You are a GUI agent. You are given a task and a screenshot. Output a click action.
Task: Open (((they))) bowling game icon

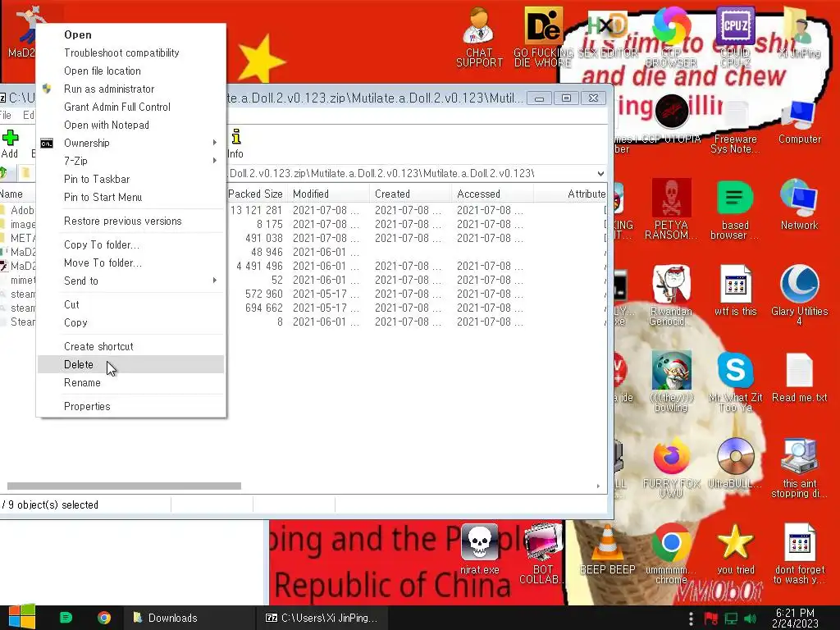[671, 381]
